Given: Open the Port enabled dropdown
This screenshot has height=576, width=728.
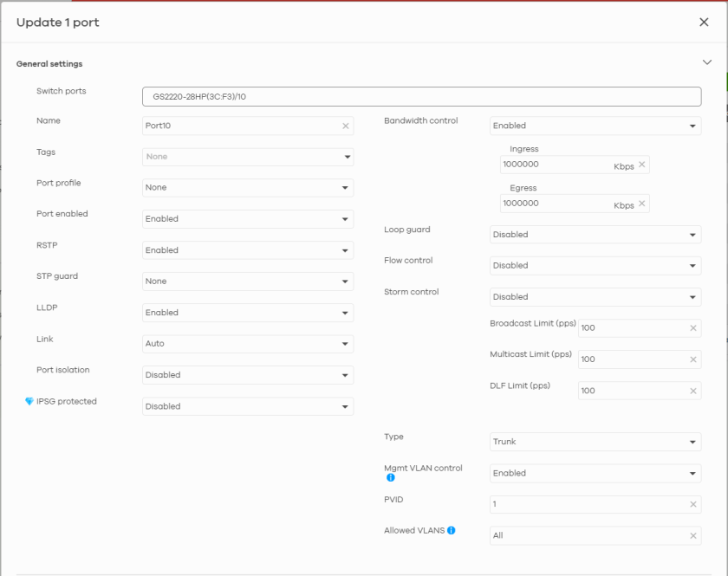Looking at the screenshot, I should 248,219.
